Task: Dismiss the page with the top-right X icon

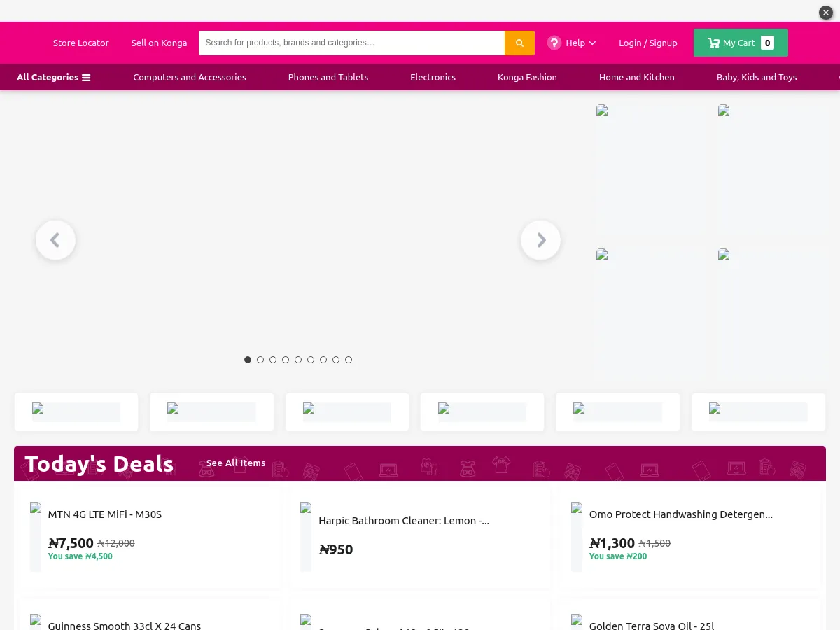Action: pyautogui.click(x=825, y=13)
